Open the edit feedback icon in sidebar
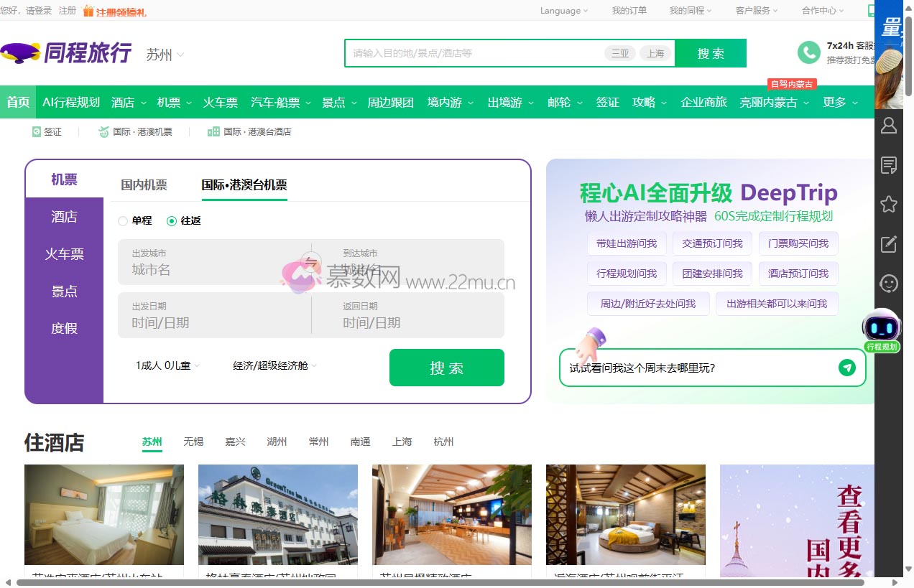Image resolution: width=914 pixels, height=588 pixels. [x=889, y=244]
